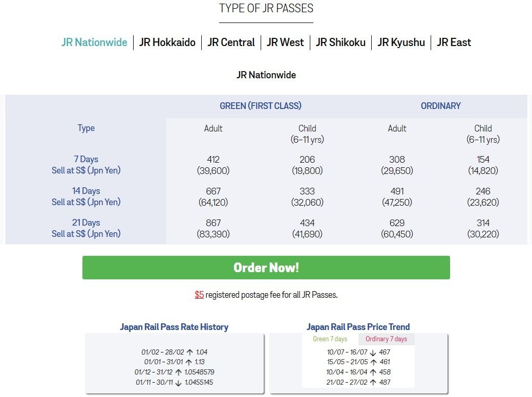The image size is (532, 397).
Task: Click the up arrow next to price 458
Action: [373, 372]
